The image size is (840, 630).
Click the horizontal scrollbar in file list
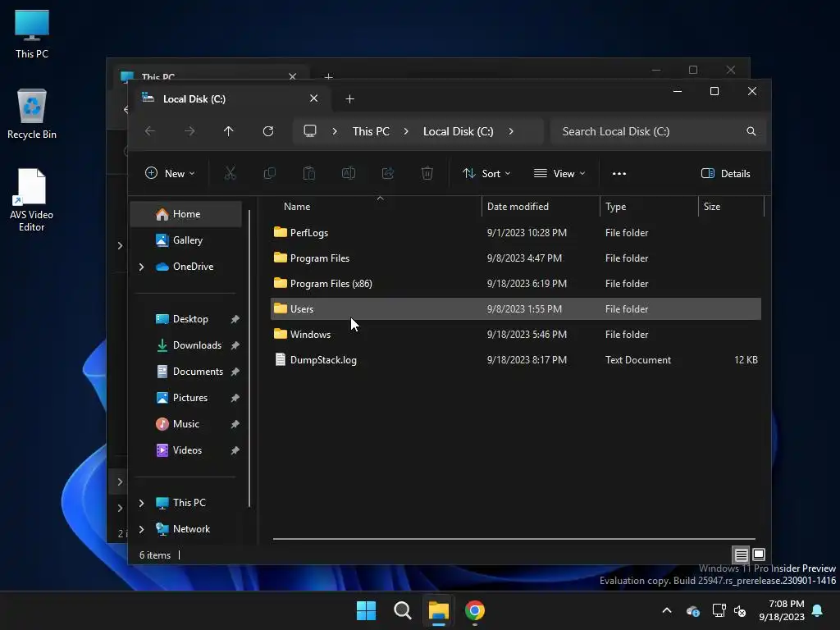[514, 539]
